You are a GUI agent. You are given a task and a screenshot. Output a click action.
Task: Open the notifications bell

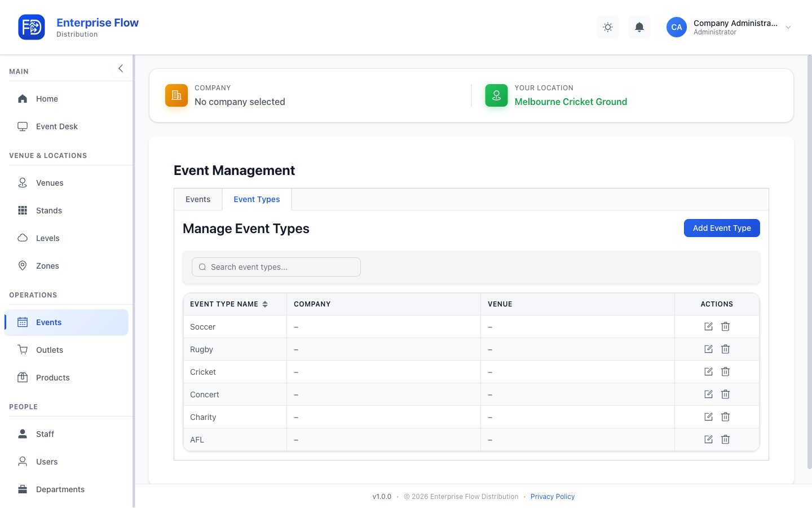[x=639, y=27]
